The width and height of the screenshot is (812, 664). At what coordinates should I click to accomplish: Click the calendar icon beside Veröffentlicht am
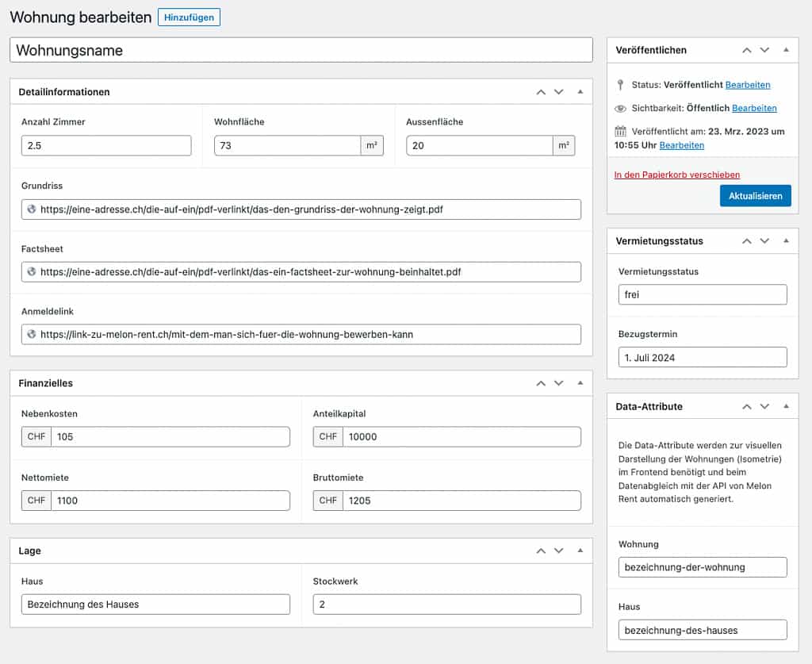pos(620,131)
